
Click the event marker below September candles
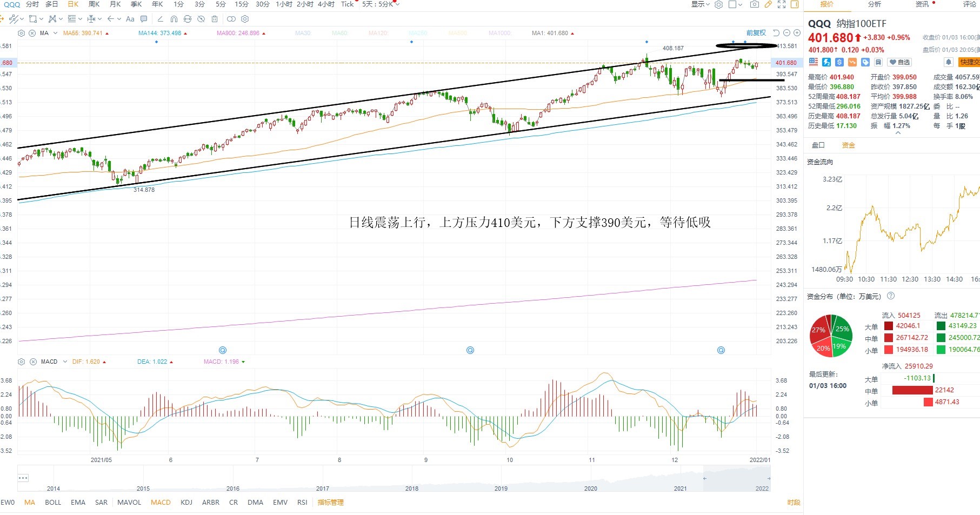(470, 350)
